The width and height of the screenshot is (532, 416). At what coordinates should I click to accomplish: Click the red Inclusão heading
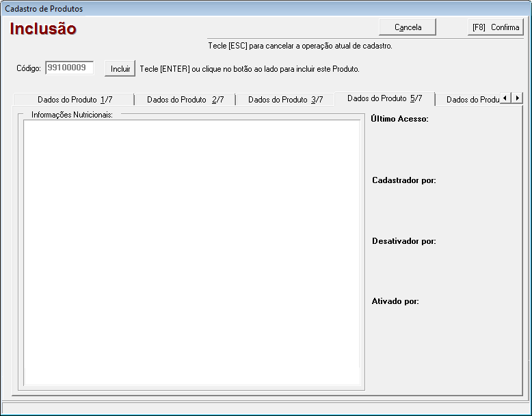43,29
